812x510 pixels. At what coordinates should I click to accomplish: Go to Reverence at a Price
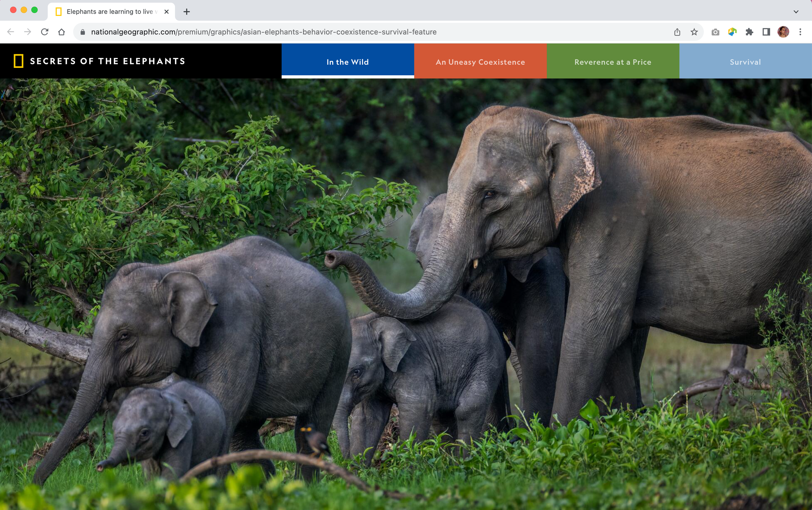pyautogui.click(x=613, y=62)
